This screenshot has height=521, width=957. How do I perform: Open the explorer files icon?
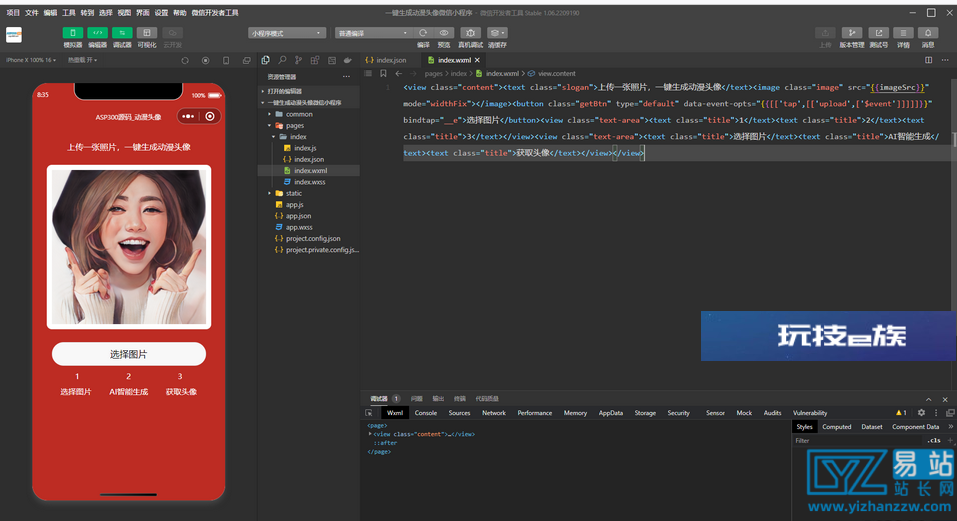(x=265, y=60)
